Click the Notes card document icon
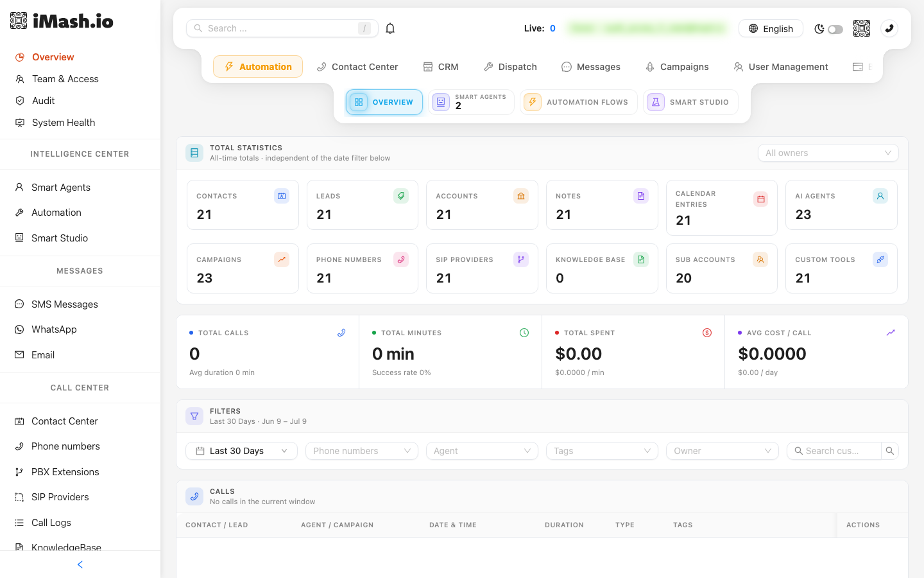 point(641,196)
